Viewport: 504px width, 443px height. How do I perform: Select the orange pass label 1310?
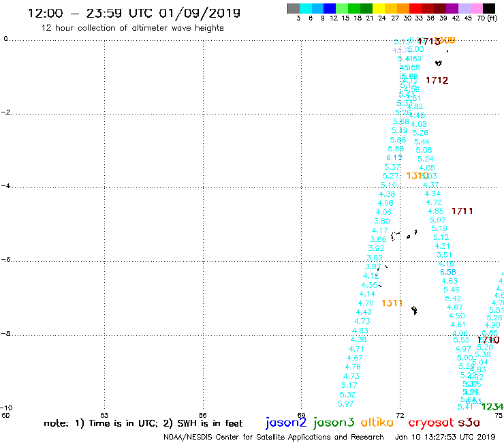417,176
